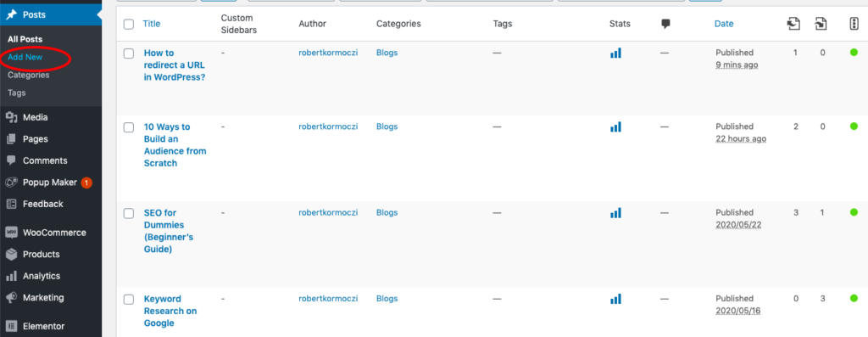Click stats icon for SEO for Dummies post

tap(615, 213)
